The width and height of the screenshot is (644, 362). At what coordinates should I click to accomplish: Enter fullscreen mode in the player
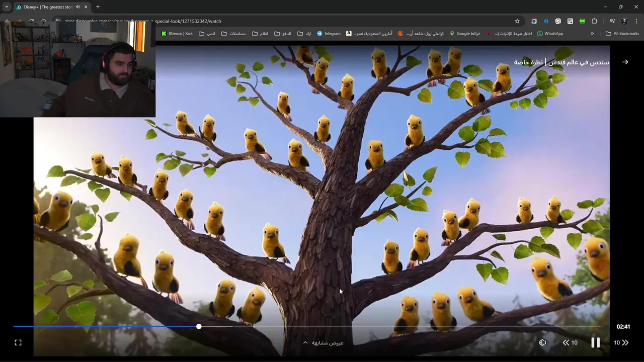pos(18,342)
